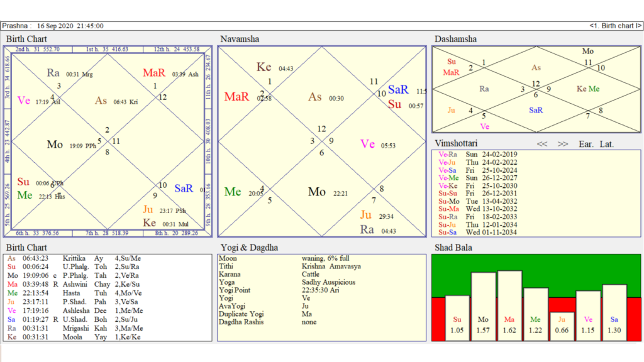Screen dimensions: 644x362
Task: Click the Duplicate Yogi Ma row
Action: [265, 314]
